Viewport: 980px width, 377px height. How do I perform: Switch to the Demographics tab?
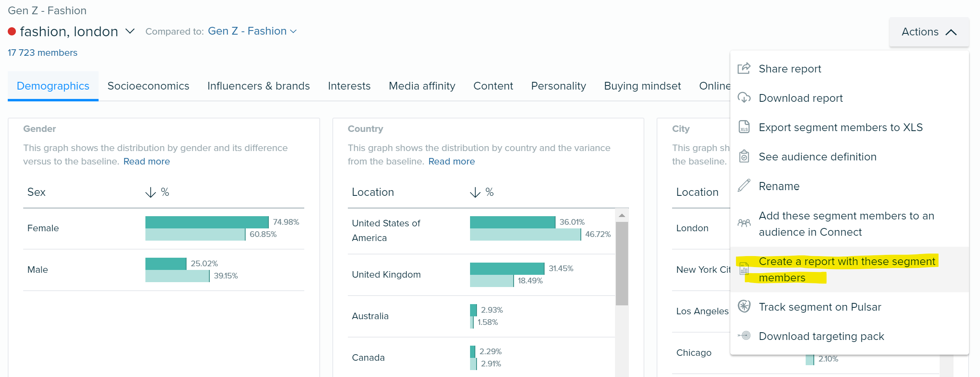tap(53, 86)
